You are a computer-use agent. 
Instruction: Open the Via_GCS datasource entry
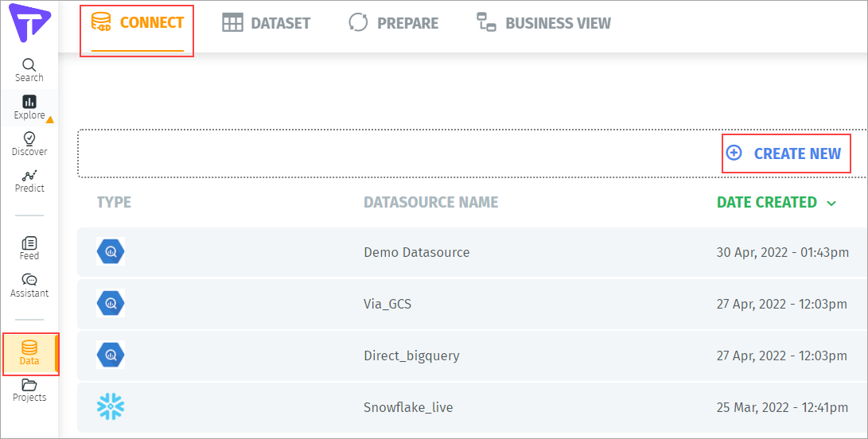pyautogui.click(x=387, y=304)
